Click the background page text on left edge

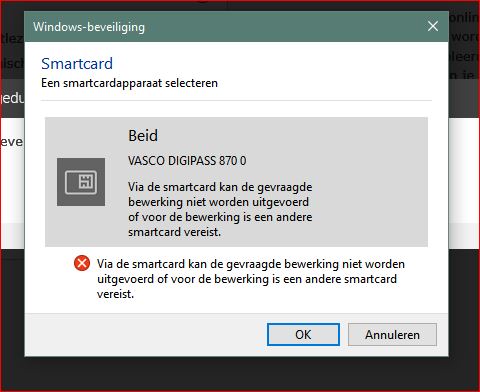(12, 142)
